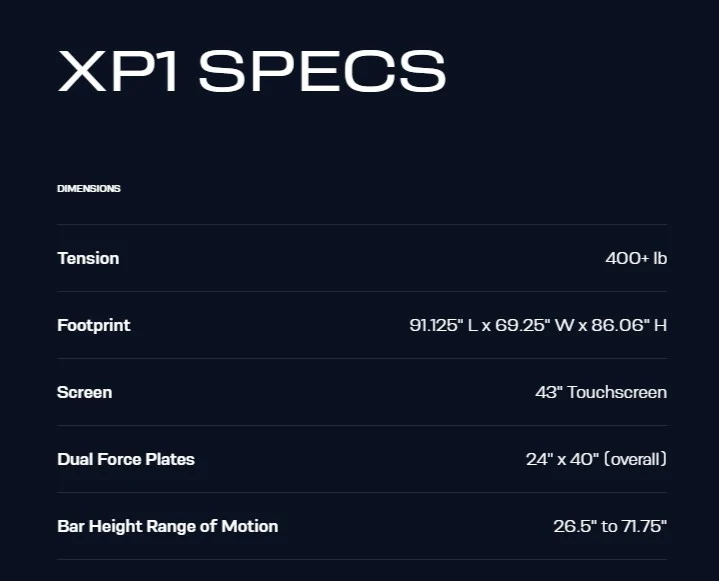Select the 43" Touchscreen value

(601, 392)
